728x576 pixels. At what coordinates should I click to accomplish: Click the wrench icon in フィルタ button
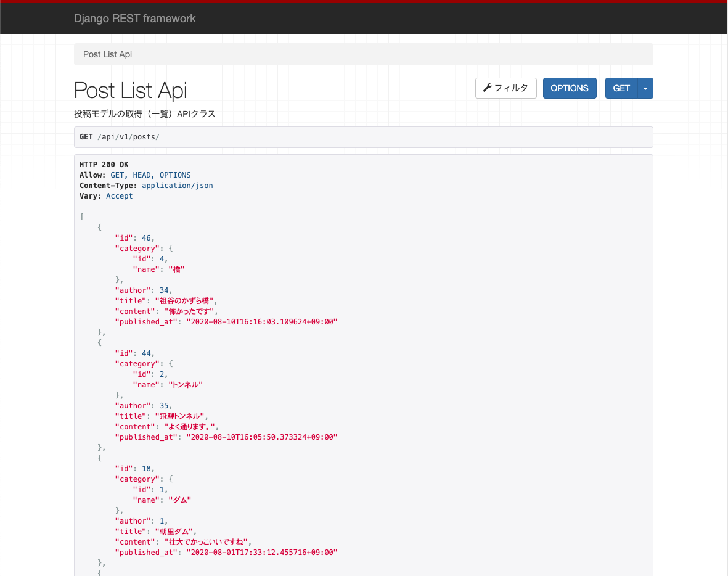coord(487,88)
